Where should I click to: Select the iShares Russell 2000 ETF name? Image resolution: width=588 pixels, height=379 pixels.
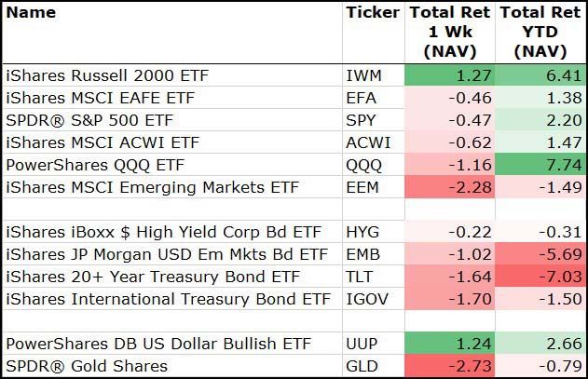tap(105, 74)
